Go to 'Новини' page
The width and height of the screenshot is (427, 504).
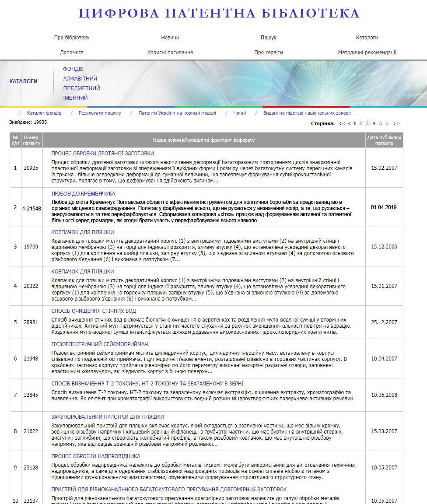click(170, 38)
